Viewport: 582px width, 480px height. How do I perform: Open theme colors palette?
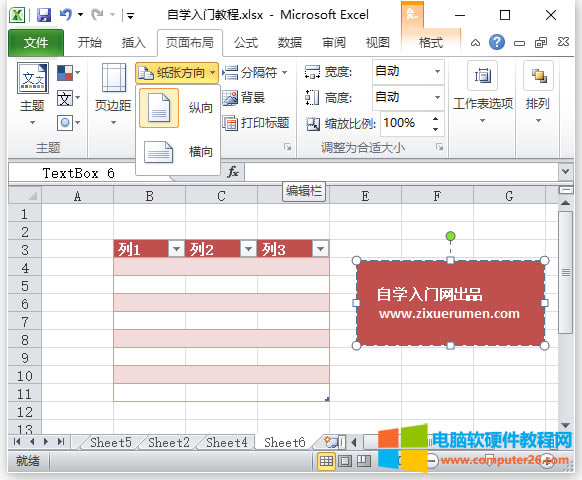[69, 73]
